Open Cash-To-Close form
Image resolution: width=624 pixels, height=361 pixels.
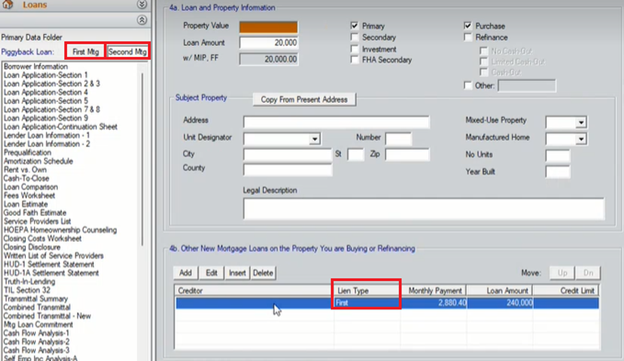(x=26, y=178)
